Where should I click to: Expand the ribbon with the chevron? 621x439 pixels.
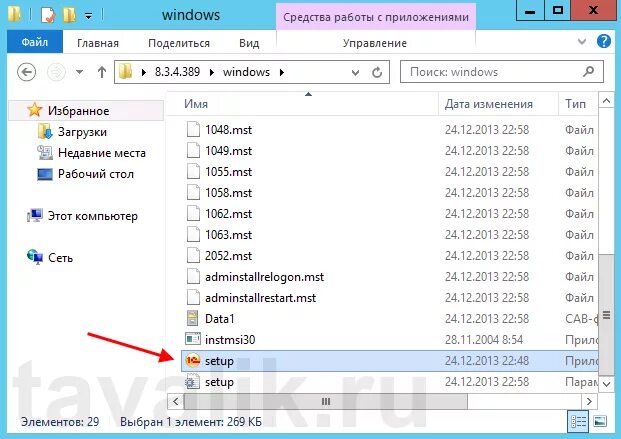pyautogui.click(x=581, y=41)
